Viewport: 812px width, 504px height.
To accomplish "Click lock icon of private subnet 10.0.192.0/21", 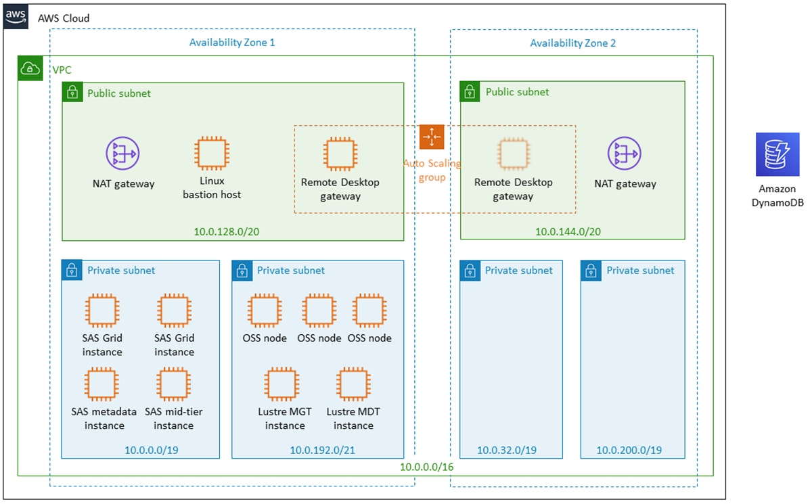I will click(x=242, y=271).
